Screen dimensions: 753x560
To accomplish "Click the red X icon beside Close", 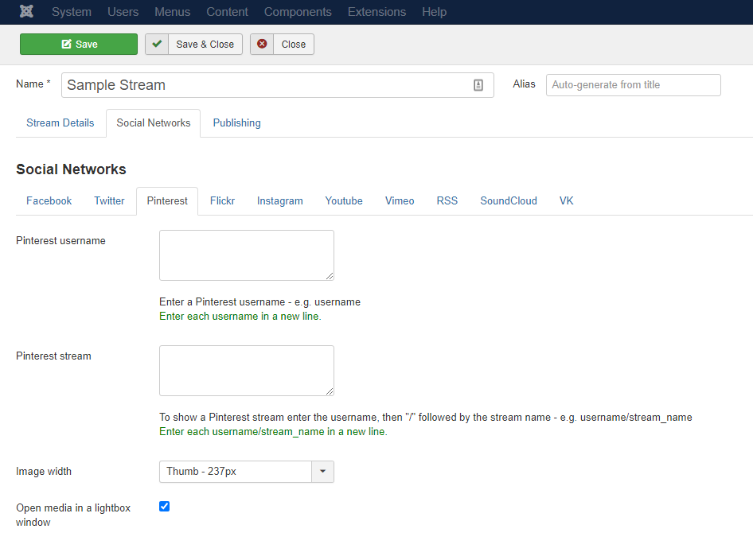I will (262, 44).
